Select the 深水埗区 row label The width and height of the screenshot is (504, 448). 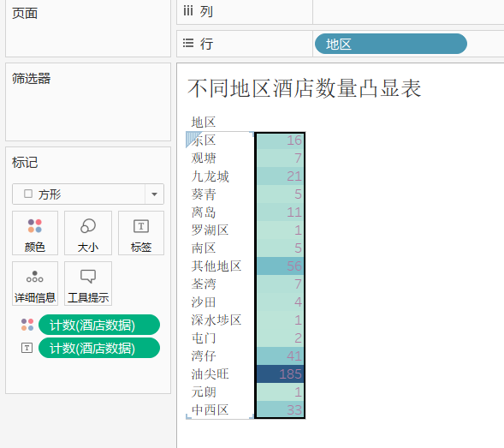pyautogui.click(x=216, y=320)
